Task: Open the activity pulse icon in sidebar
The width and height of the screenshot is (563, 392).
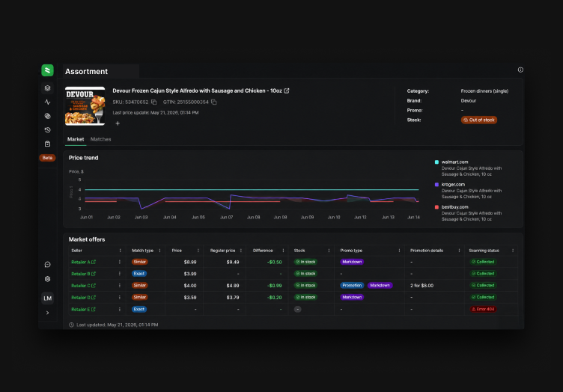Action: (47, 102)
